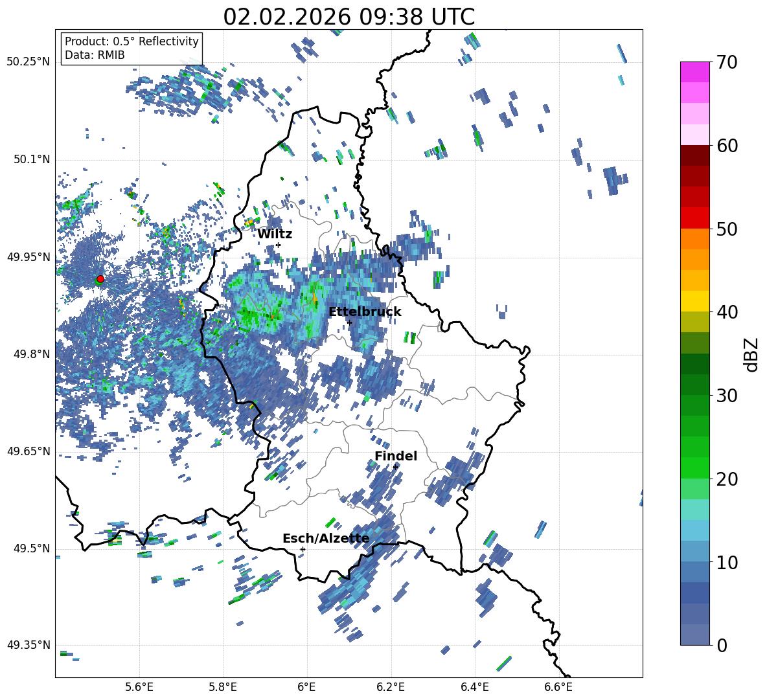Image resolution: width=767 pixels, height=700 pixels.
Task: Click the Findel station cross marker
Action: [x=396, y=467]
